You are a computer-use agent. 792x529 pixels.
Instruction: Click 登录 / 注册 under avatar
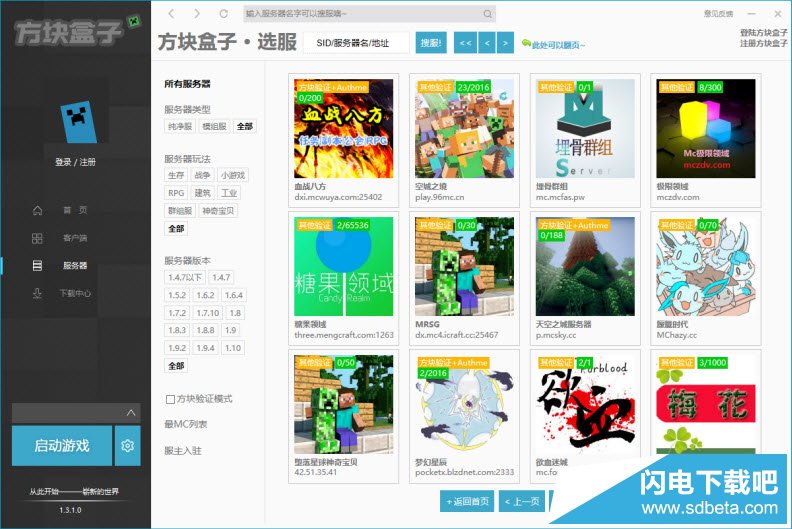click(x=75, y=162)
